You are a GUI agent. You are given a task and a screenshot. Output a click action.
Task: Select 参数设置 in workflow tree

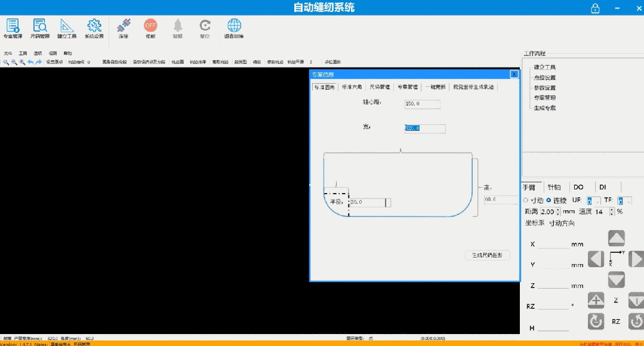(544, 88)
